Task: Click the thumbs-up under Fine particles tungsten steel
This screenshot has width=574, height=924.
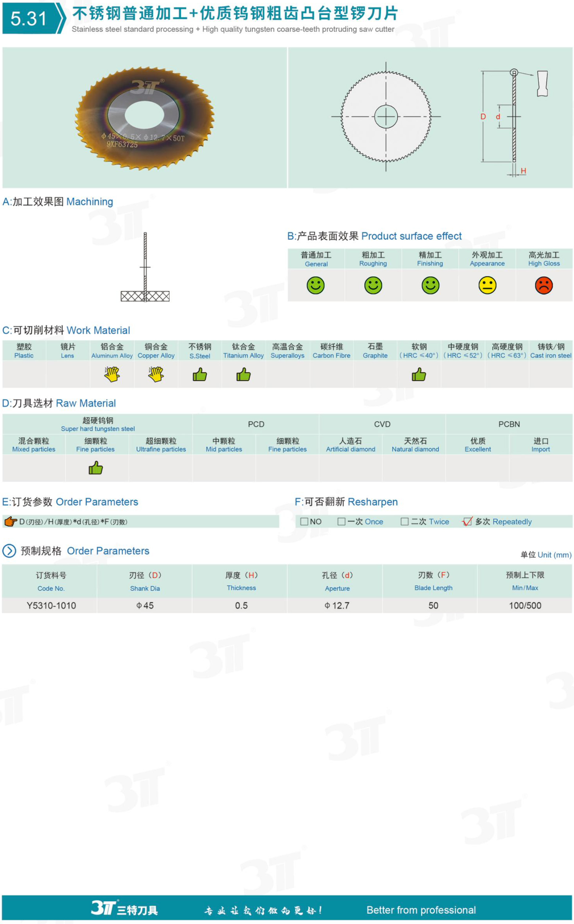Action: pos(96,468)
